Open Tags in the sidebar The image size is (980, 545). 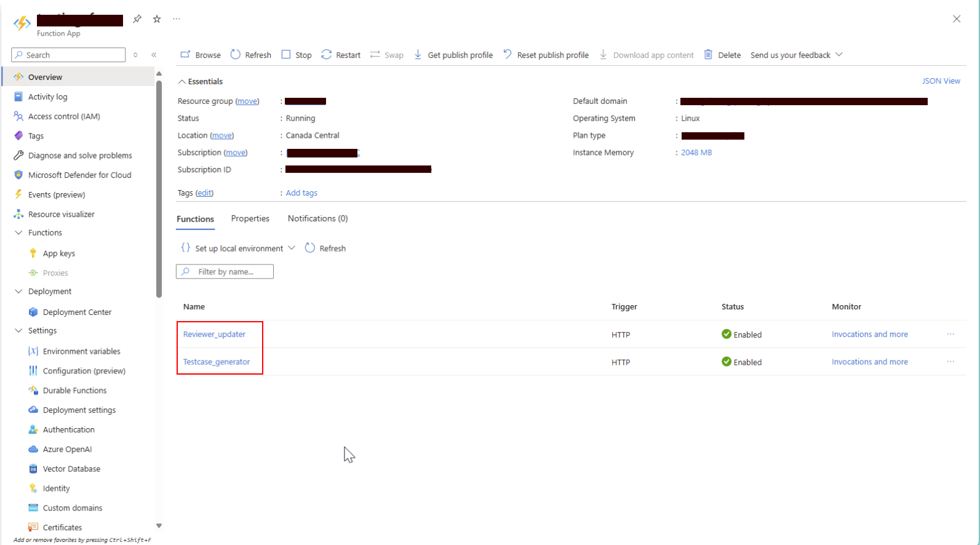point(36,136)
